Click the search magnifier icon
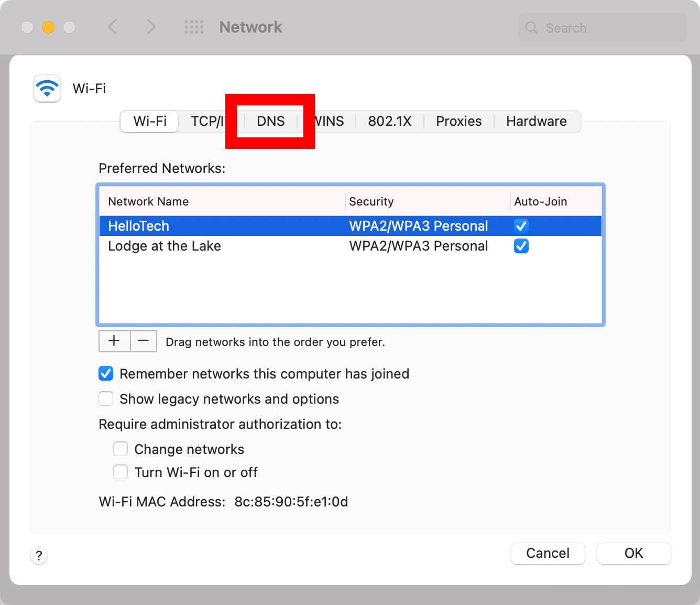Viewport: 700px width, 605px height. pyautogui.click(x=531, y=28)
